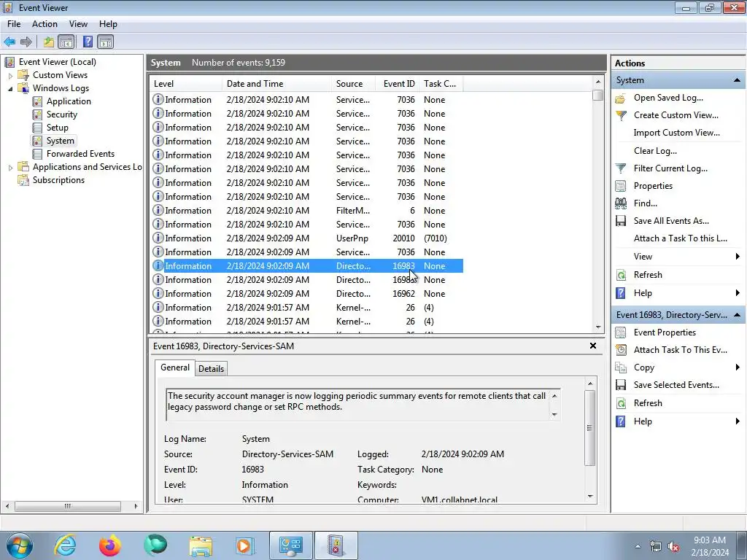Open the System section's Help submenu arrow
The height and width of the screenshot is (560, 747).
point(738,293)
